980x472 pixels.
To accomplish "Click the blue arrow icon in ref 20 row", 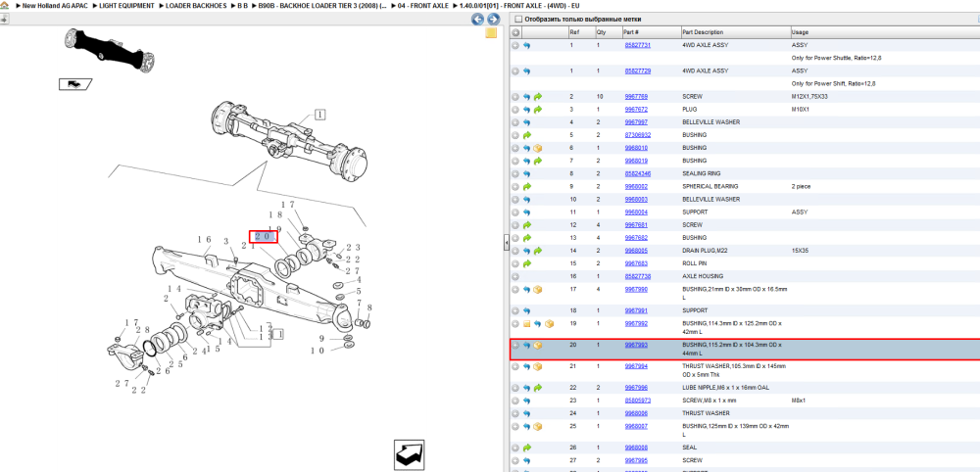I will [526, 346].
